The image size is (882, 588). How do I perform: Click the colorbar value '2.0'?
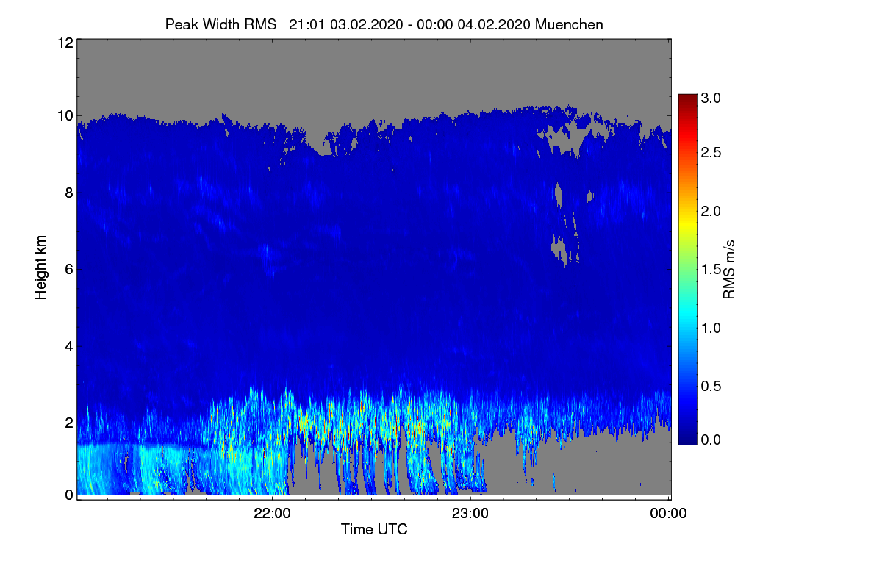pyautogui.click(x=711, y=211)
